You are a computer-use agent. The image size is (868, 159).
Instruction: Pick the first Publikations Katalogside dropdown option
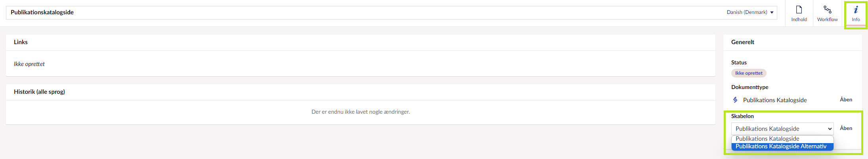[767, 139]
